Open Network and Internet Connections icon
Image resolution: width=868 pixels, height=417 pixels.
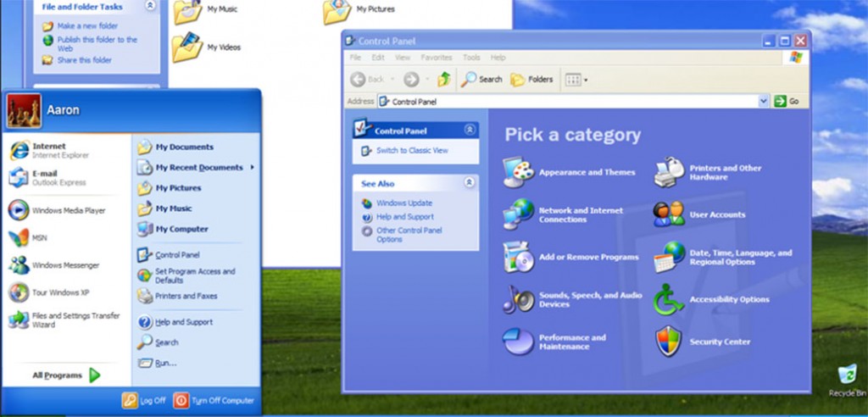519,214
